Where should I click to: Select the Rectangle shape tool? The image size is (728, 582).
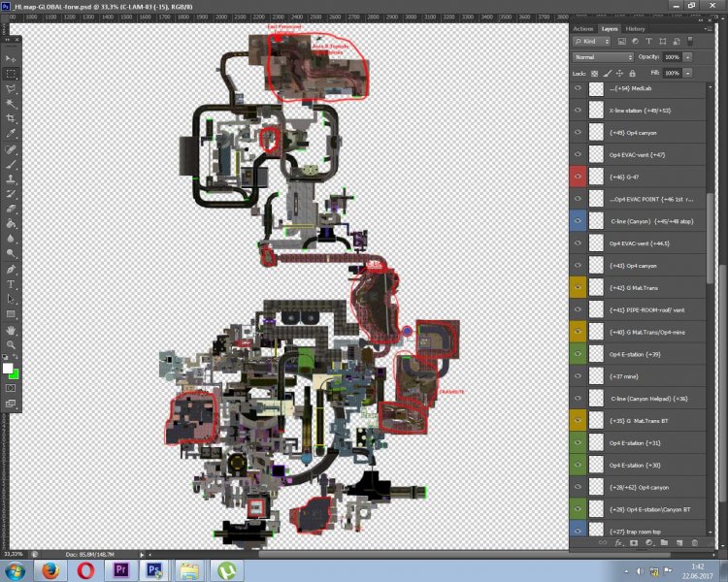click(11, 313)
